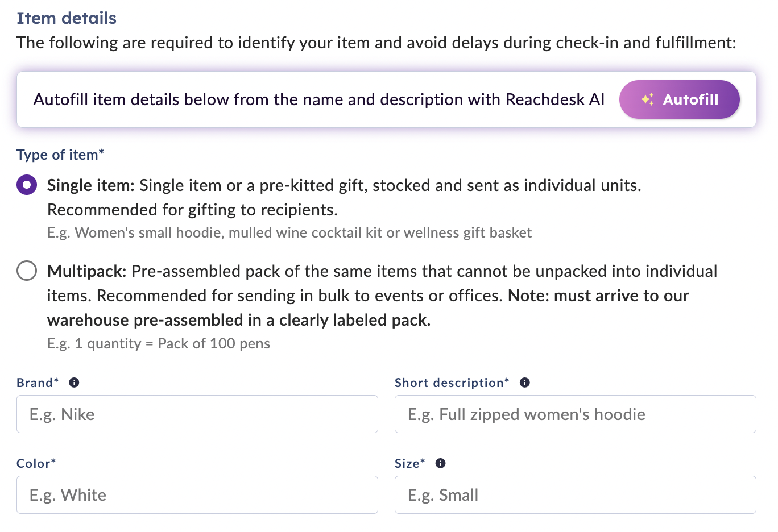Viewport: 778px width, 532px height.
Task: Click the purple Autofill button
Action: pyautogui.click(x=679, y=99)
